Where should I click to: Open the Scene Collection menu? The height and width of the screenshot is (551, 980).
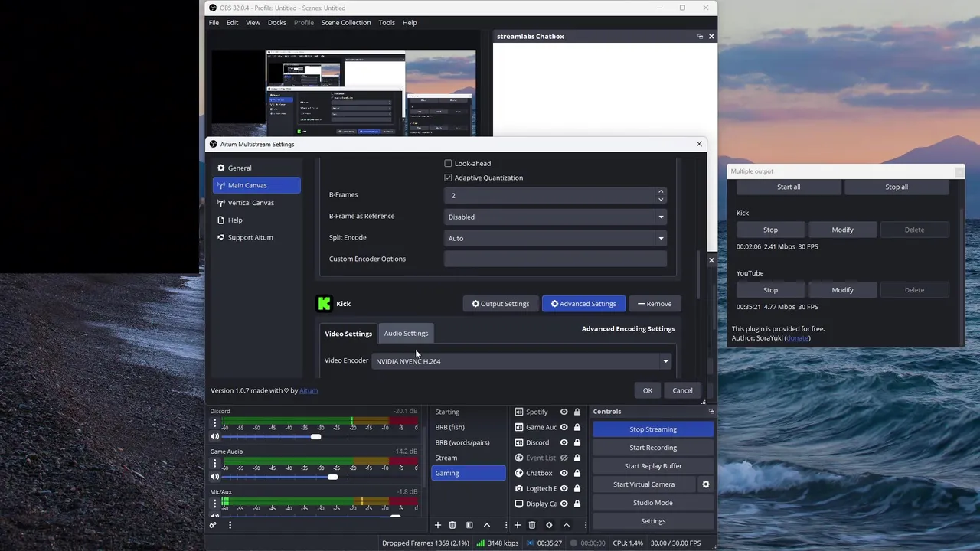click(x=346, y=22)
